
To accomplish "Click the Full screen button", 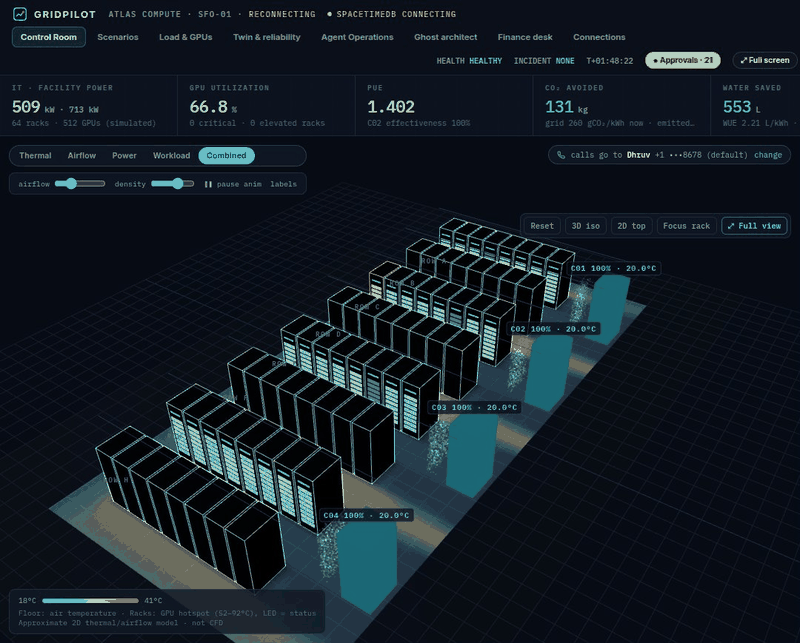I will click(x=765, y=60).
